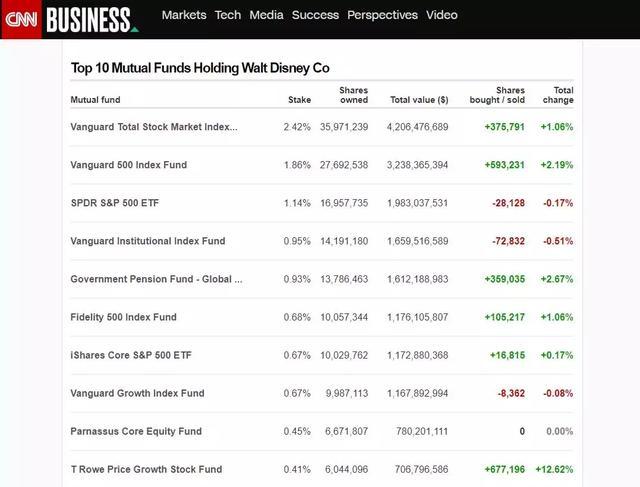The width and height of the screenshot is (640, 487).
Task: Select iShares Core S&P 500 ETF
Action: [x=130, y=355]
